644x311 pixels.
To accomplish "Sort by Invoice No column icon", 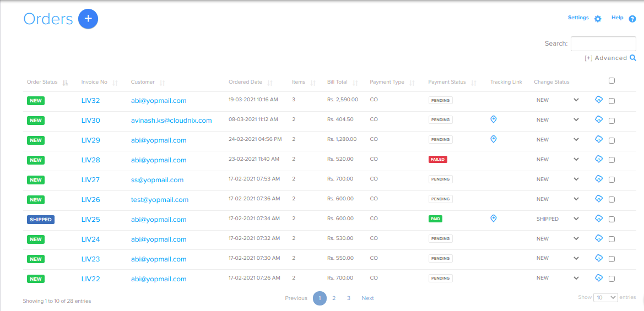I will coord(115,83).
